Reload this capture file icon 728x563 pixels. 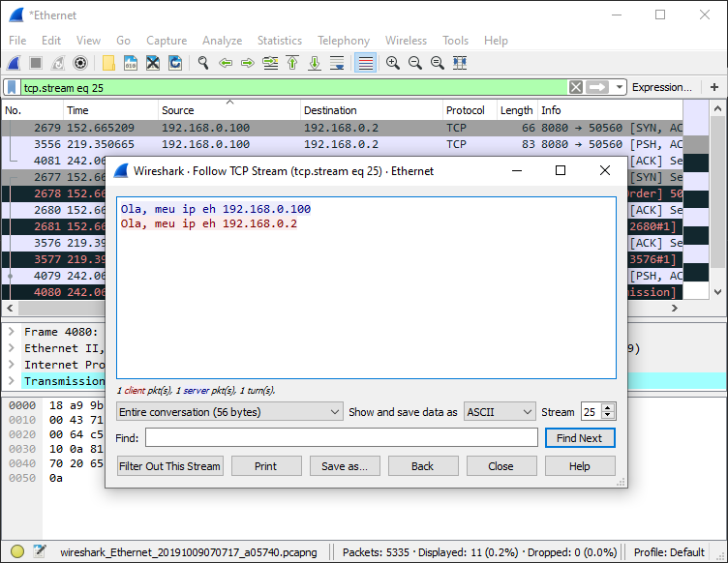(x=175, y=63)
